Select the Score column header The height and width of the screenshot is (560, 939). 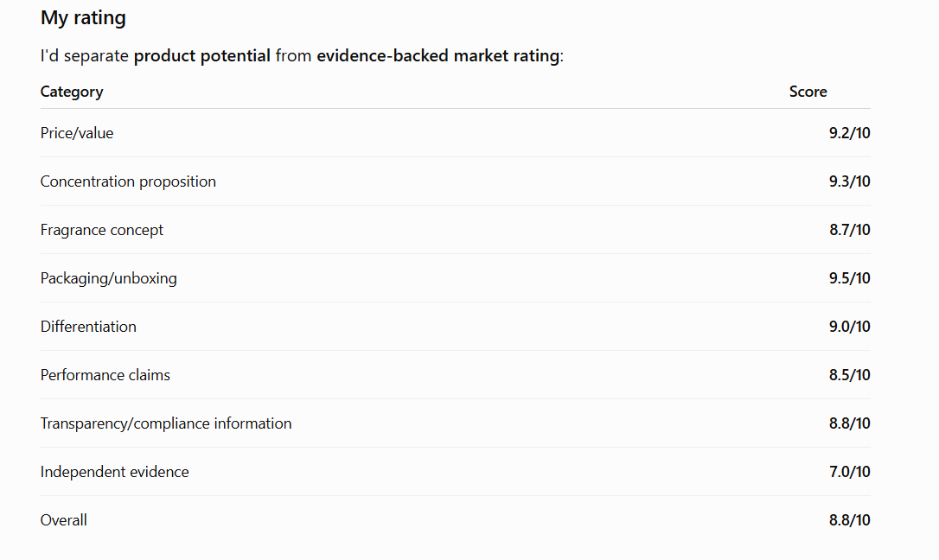click(808, 92)
